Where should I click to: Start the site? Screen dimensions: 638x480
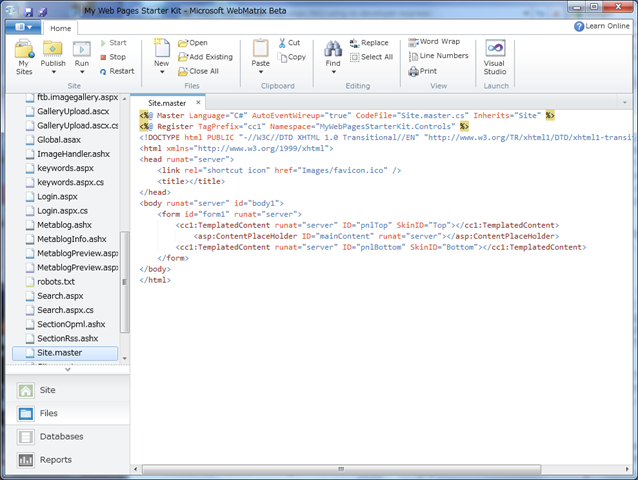point(113,43)
